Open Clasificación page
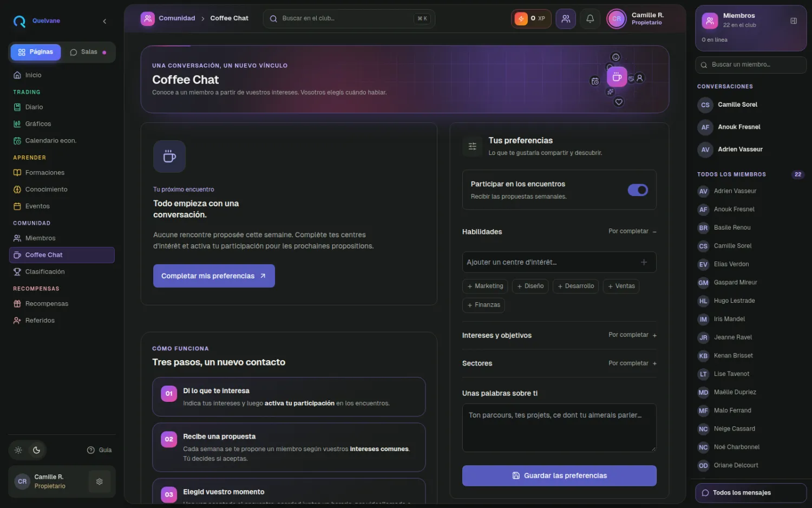Viewport: 812px width, 508px height. click(x=62, y=272)
